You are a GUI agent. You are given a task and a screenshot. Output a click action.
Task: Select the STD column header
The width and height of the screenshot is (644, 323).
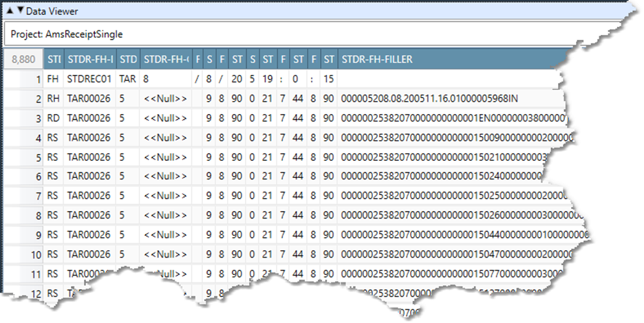[129, 60]
